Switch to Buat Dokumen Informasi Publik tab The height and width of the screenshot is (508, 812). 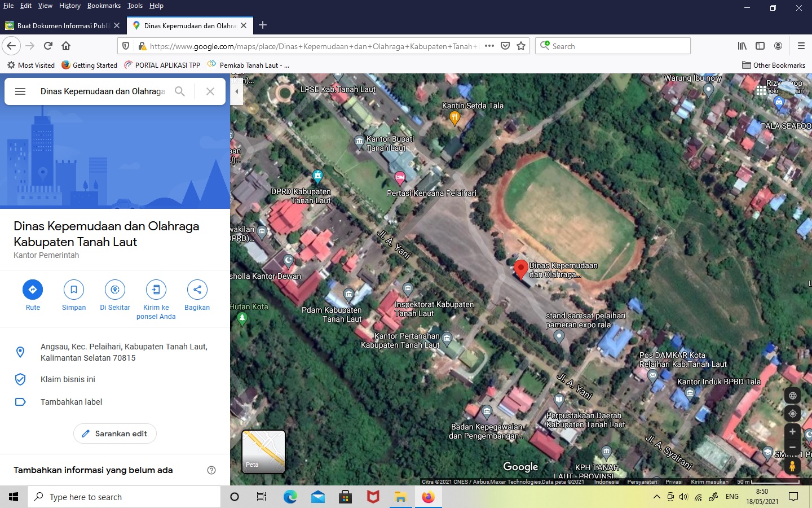(x=62, y=25)
